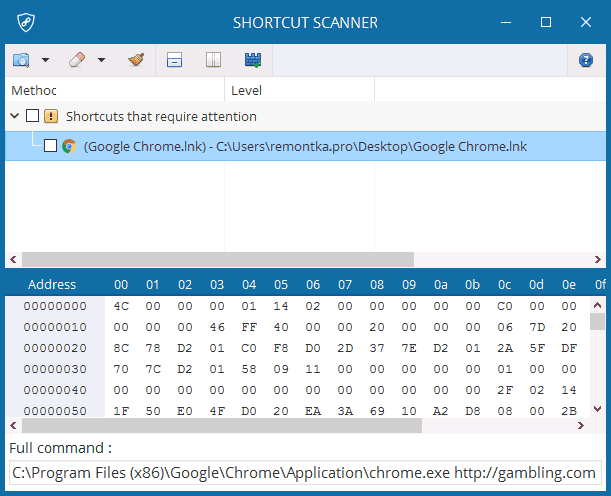This screenshot has width=611, height=496.
Task: Toggle the horizontal split panel icon
Action: click(x=174, y=60)
